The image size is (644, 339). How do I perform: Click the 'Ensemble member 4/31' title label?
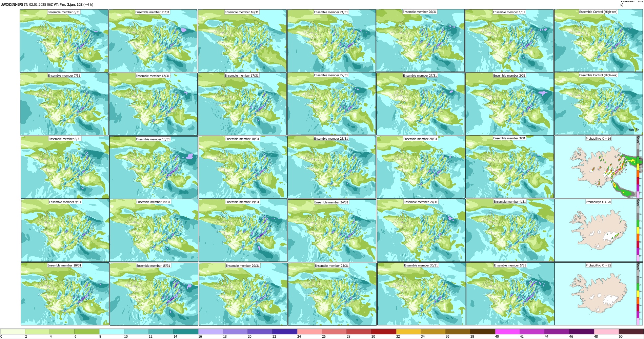[x=509, y=202]
